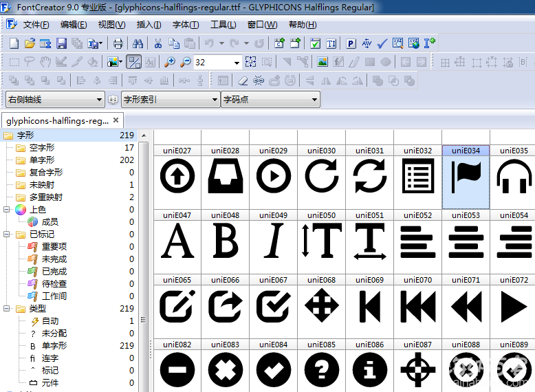Image resolution: width=535 pixels, height=392 pixels.
Task: Click the import image landscape icon
Action: click(323, 62)
